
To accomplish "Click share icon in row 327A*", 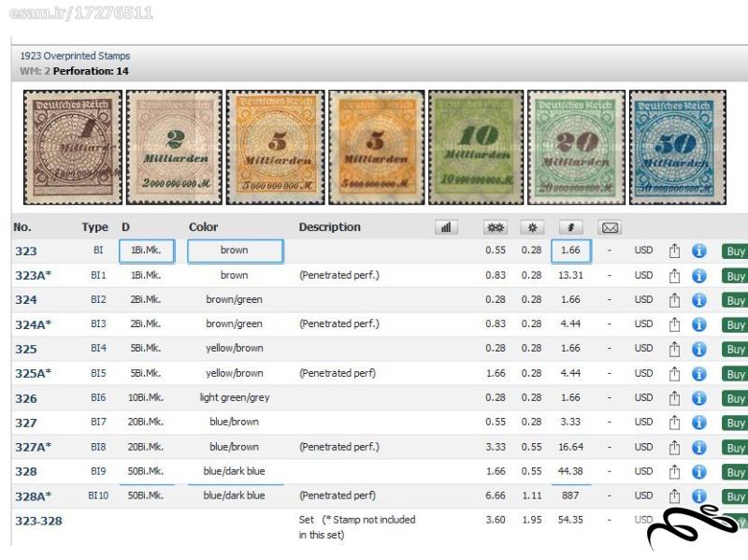I will pos(674,448).
